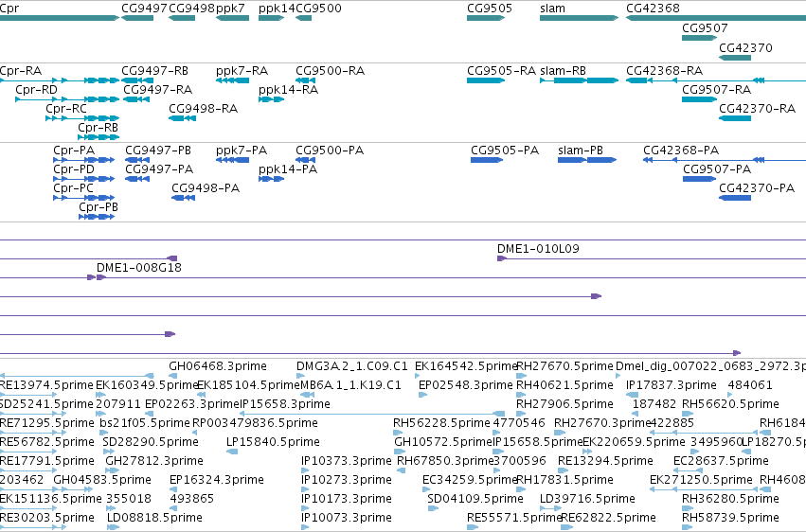The height and width of the screenshot is (532, 806).
Task: Select the CG9505-RA transcript
Action: pos(486,80)
